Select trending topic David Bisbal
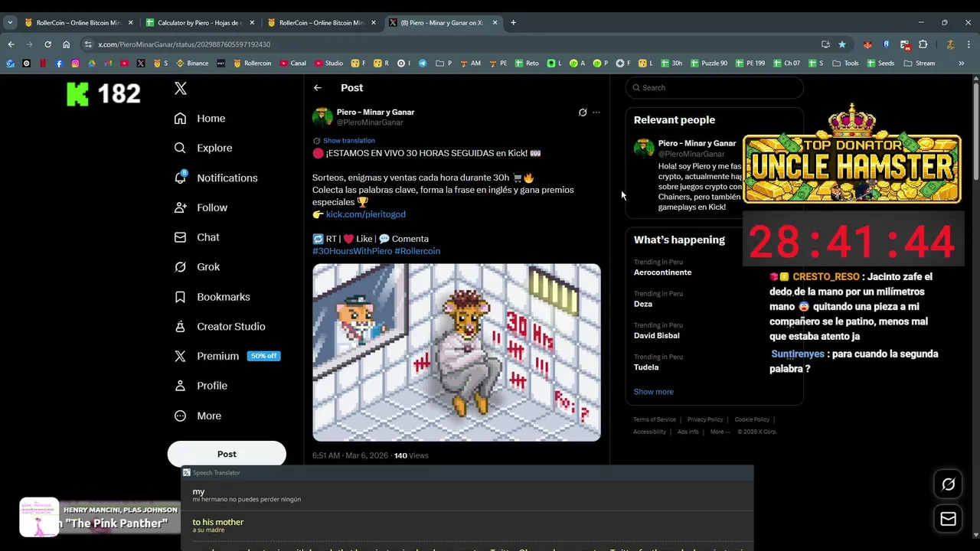The image size is (980, 551). 656,335
